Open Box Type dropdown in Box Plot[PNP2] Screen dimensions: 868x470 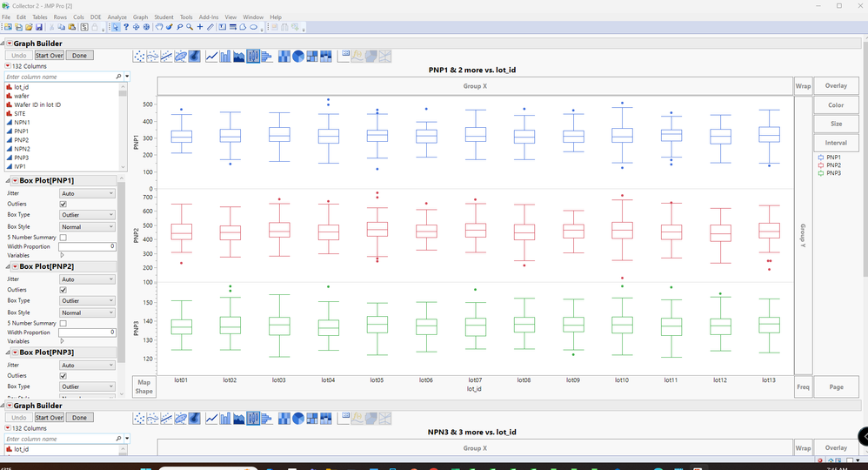pyautogui.click(x=87, y=300)
